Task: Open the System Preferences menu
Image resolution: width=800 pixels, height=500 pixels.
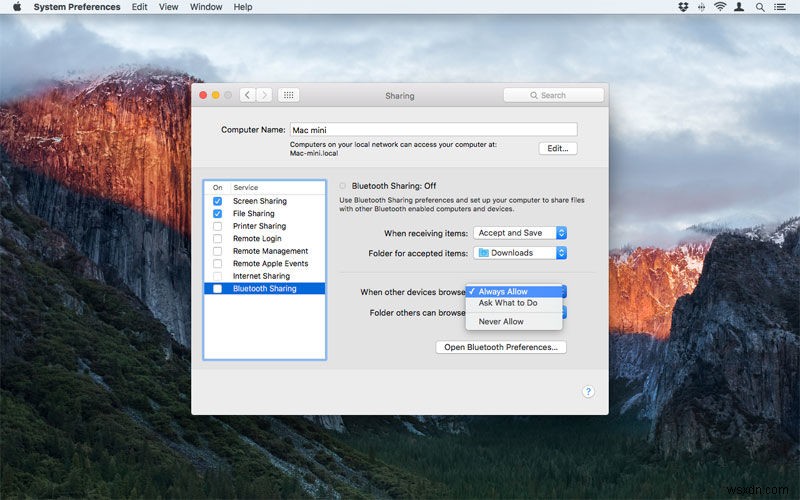Action: (x=77, y=7)
